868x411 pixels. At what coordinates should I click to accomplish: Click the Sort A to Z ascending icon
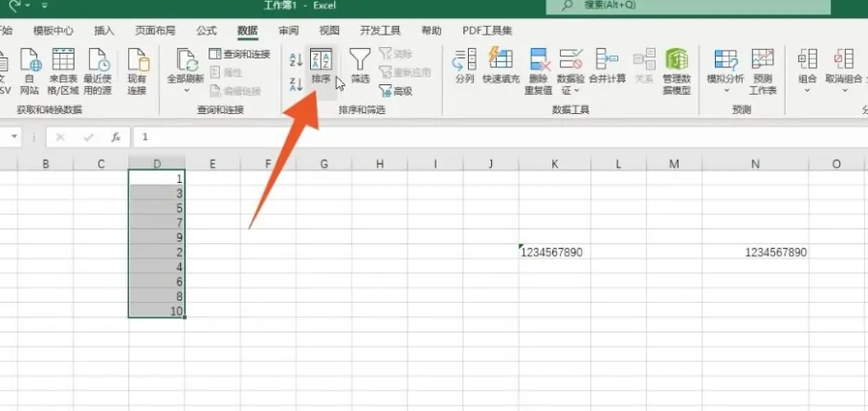coord(296,59)
